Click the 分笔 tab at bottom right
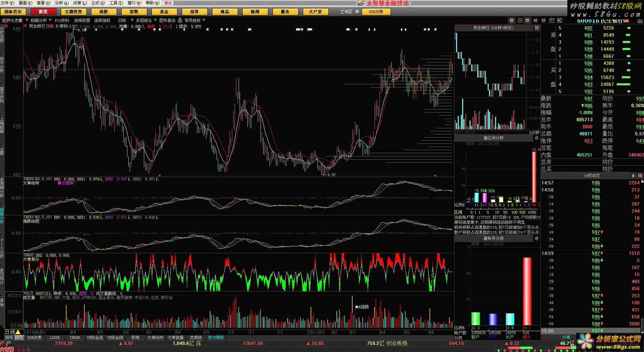The height and width of the screenshot is (352, 644). coord(566,337)
